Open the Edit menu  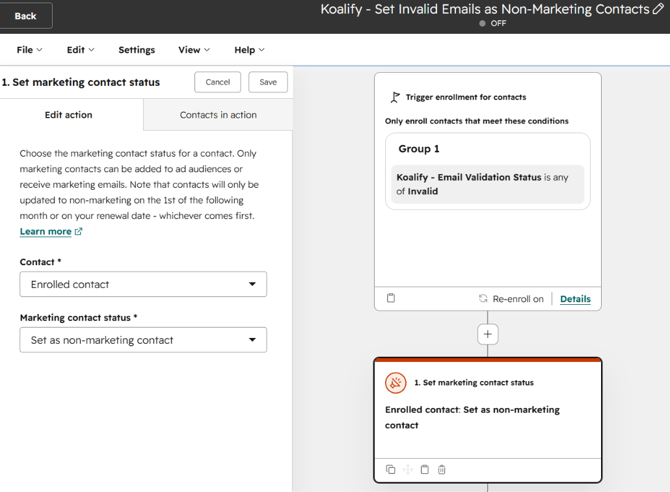(80, 50)
